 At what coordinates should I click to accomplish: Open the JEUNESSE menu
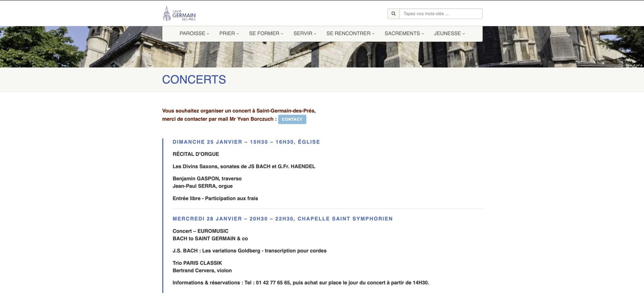(x=449, y=33)
